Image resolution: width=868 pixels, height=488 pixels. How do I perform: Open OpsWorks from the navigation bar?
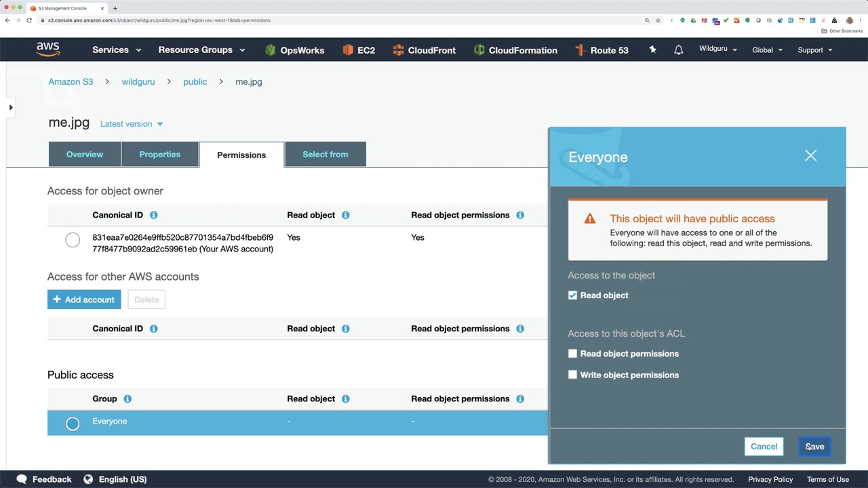(294, 50)
